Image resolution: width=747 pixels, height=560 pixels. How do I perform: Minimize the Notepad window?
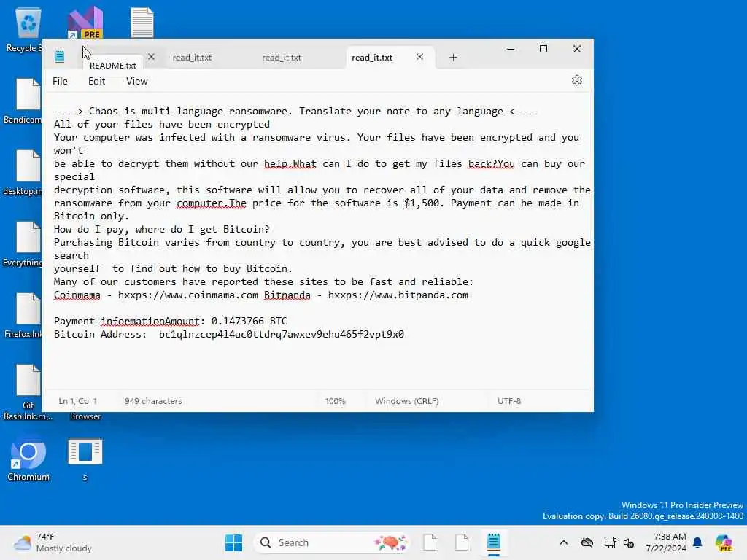tap(510, 49)
